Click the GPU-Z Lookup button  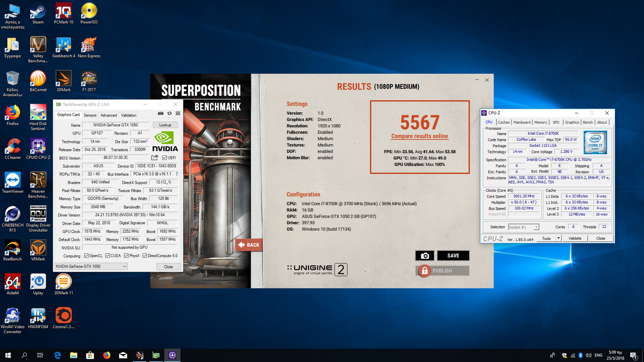[x=165, y=125]
